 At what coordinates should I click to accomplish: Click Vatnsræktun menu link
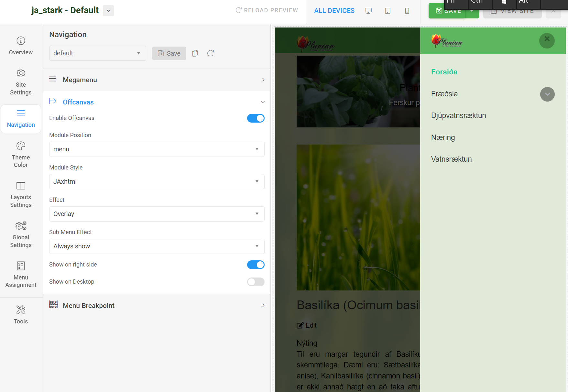pos(451,159)
